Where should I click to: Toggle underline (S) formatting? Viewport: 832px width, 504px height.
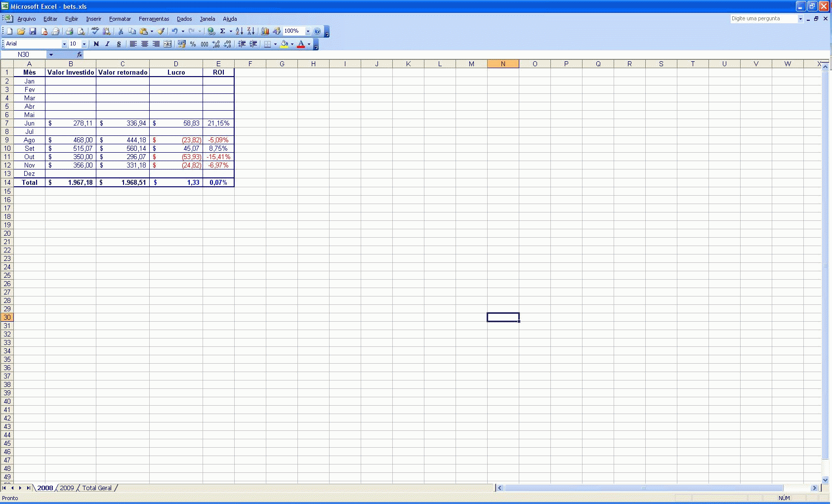point(119,44)
